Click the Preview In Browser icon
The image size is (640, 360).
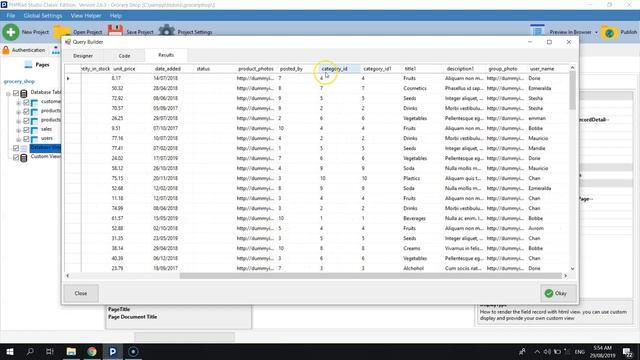click(537, 31)
